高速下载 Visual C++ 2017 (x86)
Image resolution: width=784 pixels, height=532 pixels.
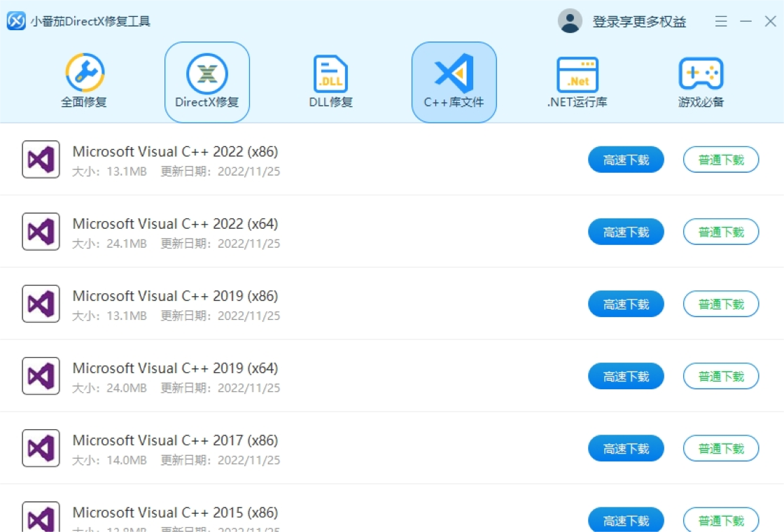(x=626, y=448)
